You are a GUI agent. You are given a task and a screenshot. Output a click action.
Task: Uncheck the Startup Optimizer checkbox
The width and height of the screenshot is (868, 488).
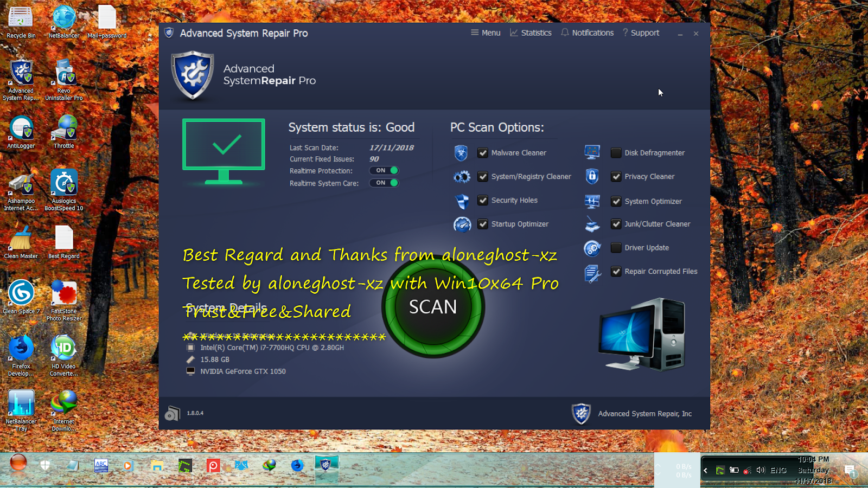(483, 224)
